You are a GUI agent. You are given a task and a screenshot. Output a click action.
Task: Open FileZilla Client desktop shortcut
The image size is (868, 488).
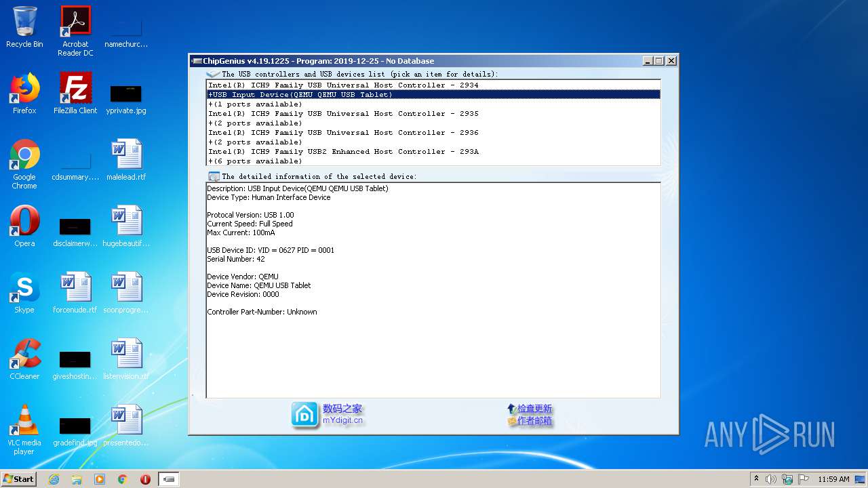(x=75, y=92)
